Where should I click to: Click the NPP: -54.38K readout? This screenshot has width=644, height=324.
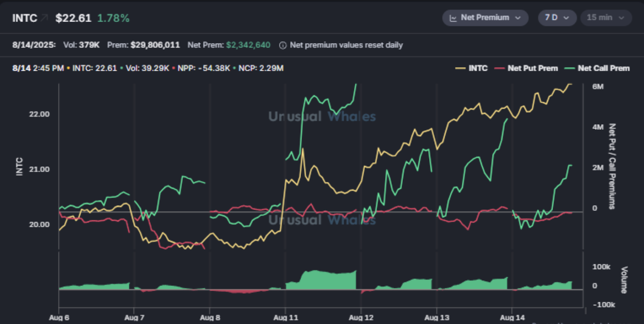coord(204,68)
